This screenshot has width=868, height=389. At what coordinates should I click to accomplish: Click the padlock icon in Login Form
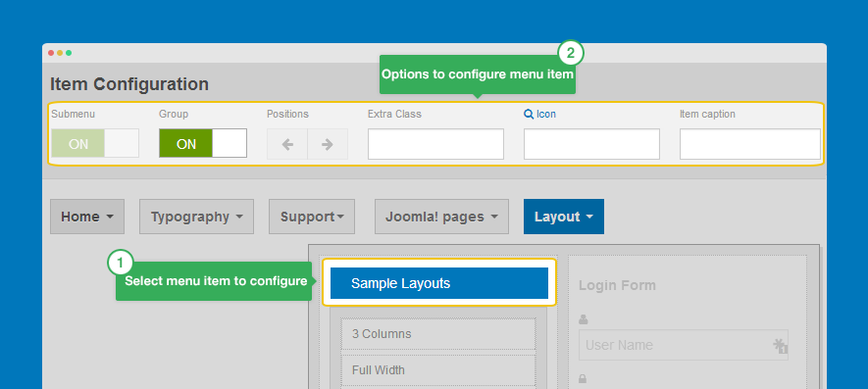[583, 379]
